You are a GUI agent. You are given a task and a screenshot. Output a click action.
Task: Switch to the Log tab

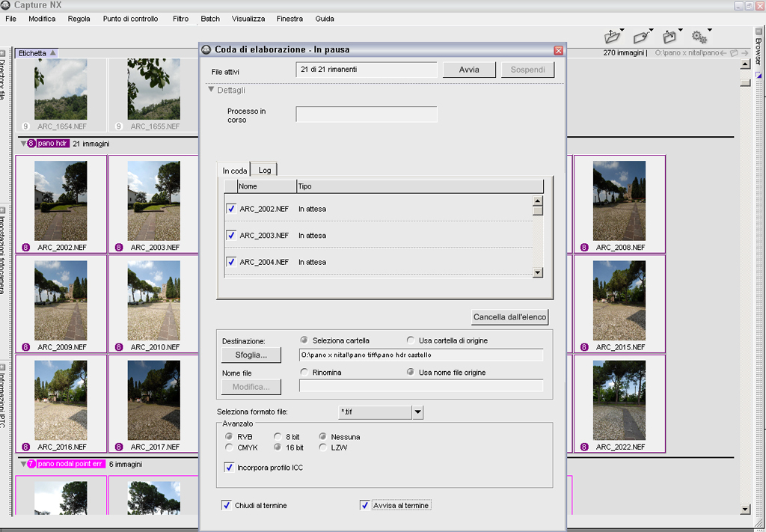pyautogui.click(x=265, y=171)
